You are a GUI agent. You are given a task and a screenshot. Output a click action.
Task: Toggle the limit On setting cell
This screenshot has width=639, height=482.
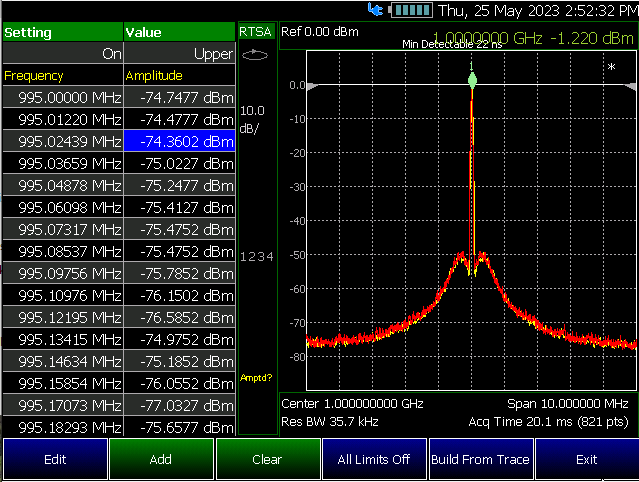(63, 53)
